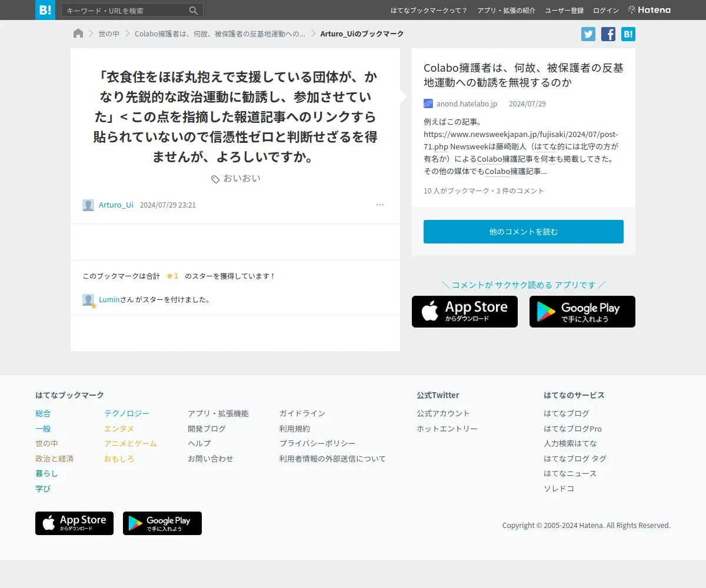Open the 開発ブログ footer link

tap(207, 429)
